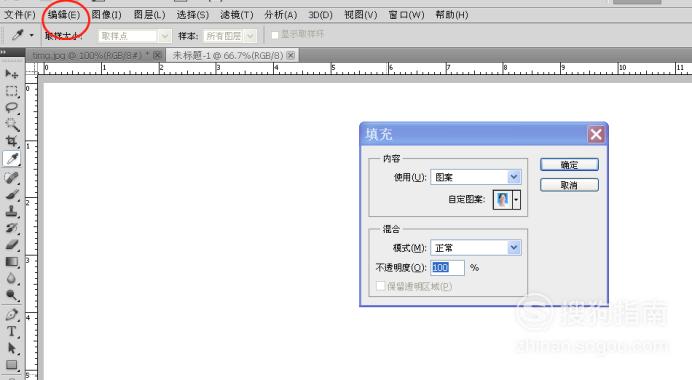This screenshot has width=692, height=380.
Task: Click the 不透明度 opacity input field
Action: 448,267
